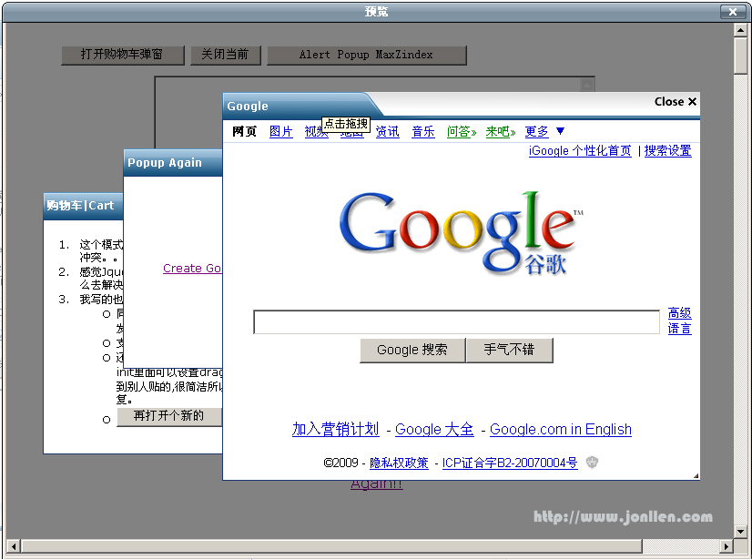The width and height of the screenshot is (752, 560).
Task: Click the vertical scrollbar up arrow
Action: point(740,31)
